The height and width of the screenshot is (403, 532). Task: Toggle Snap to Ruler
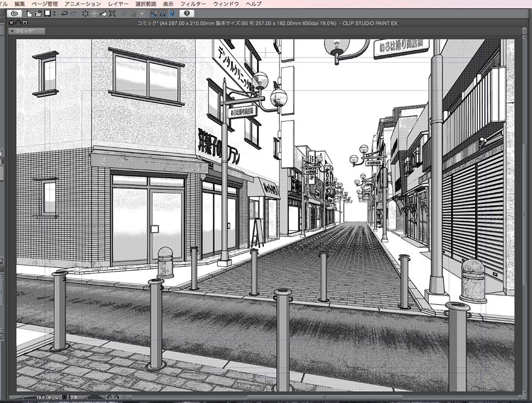pyautogui.click(x=153, y=15)
